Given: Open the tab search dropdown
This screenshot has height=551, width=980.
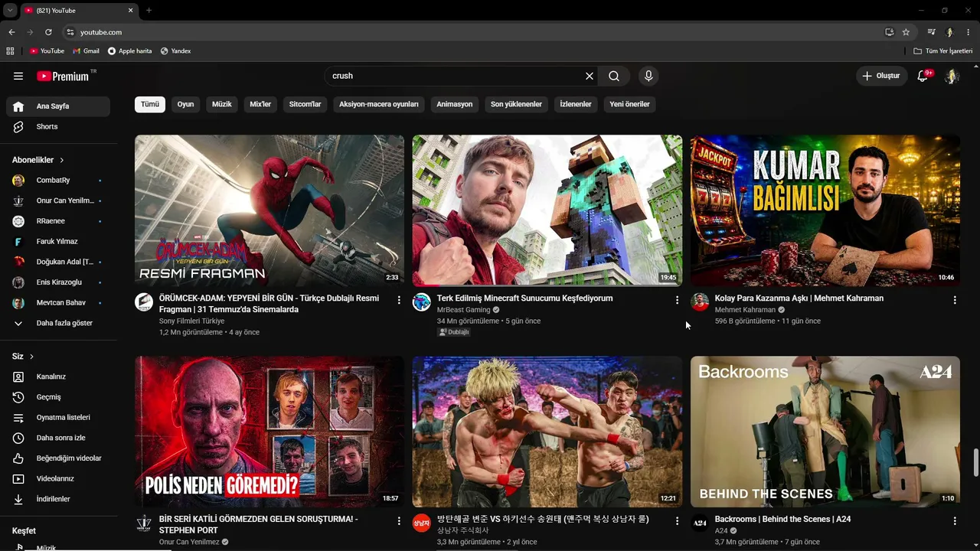Looking at the screenshot, I should click(x=10, y=11).
